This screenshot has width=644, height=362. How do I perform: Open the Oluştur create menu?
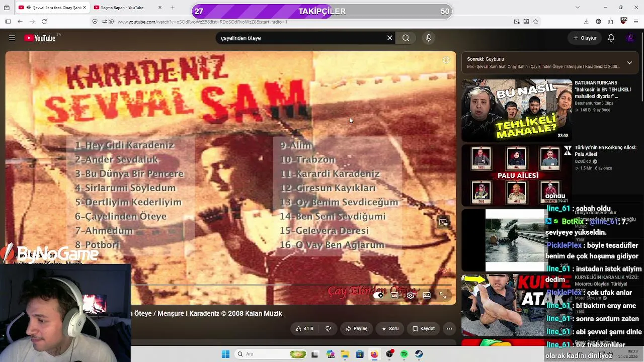point(585,38)
